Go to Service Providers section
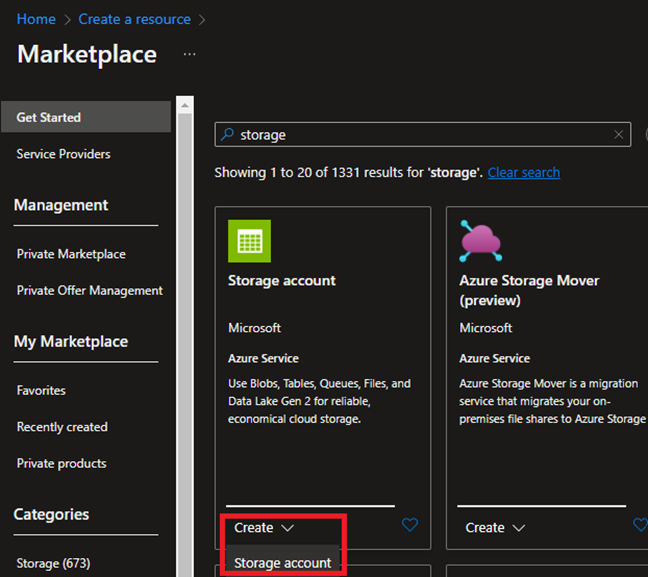 click(63, 154)
